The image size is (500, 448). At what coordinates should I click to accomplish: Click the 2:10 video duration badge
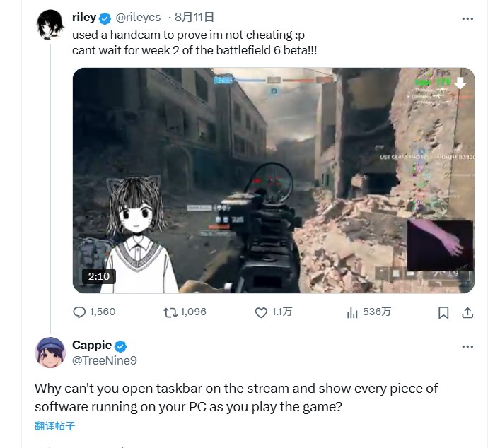[x=99, y=276]
